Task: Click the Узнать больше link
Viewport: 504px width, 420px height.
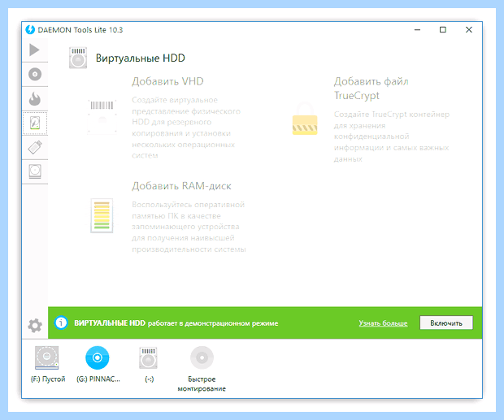Action: (x=383, y=323)
